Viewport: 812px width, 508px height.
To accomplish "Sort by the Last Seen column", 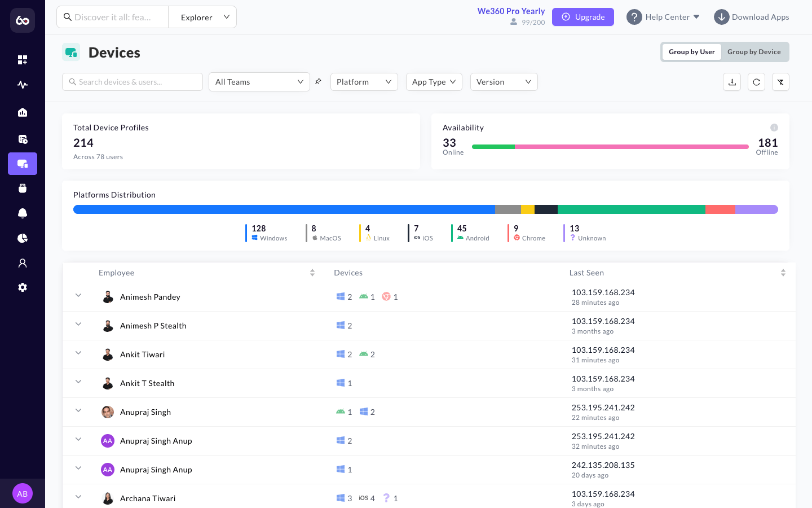I will pyautogui.click(x=783, y=273).
